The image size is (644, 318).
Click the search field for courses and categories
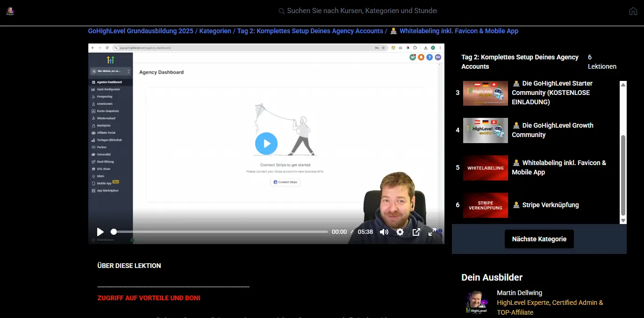(358, 11)
